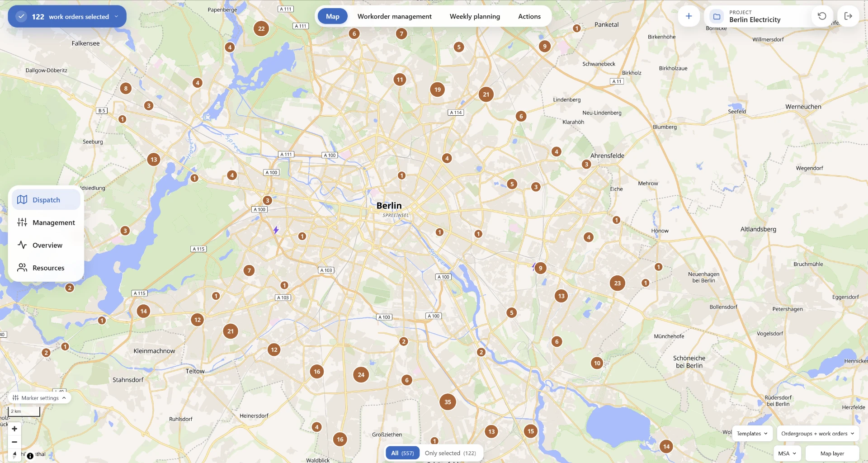Select the cluster marker showing 19
This screenshot has width=868, height=463.
click(x=438, y=90)
